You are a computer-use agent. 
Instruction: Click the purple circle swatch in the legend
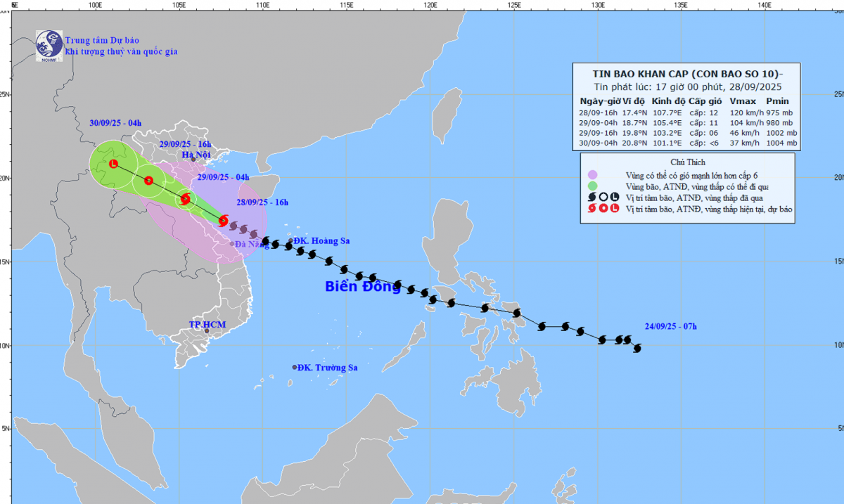click(x=593, y=175)
